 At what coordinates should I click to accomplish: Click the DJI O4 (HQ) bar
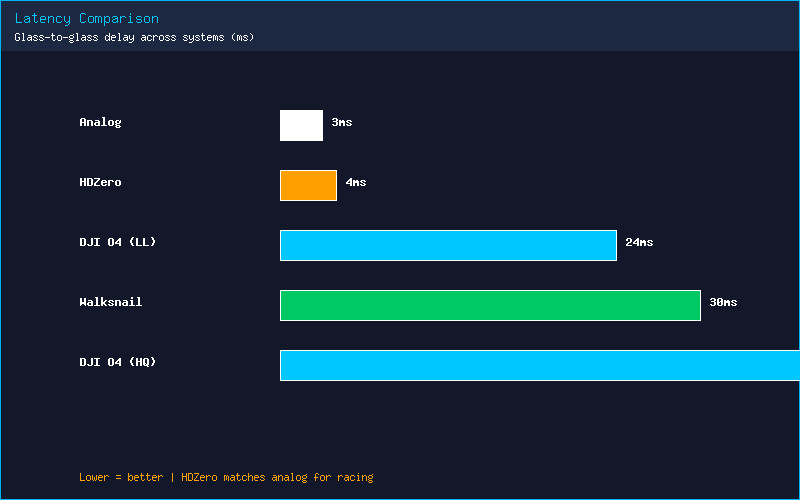540,365
